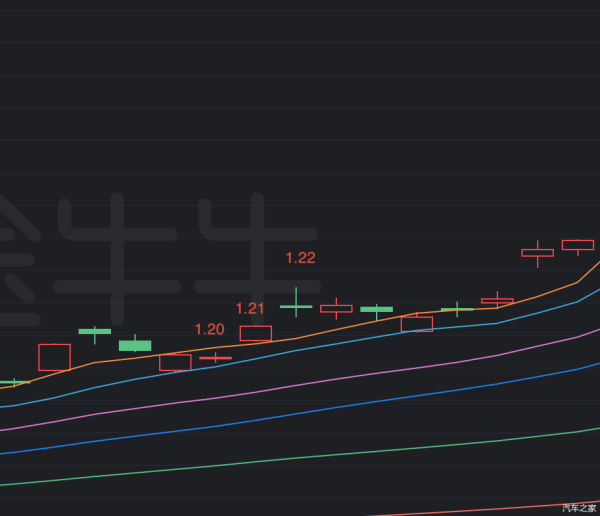
Task: Select the tall red hollow candle second from left
Action: click(54, 357)
